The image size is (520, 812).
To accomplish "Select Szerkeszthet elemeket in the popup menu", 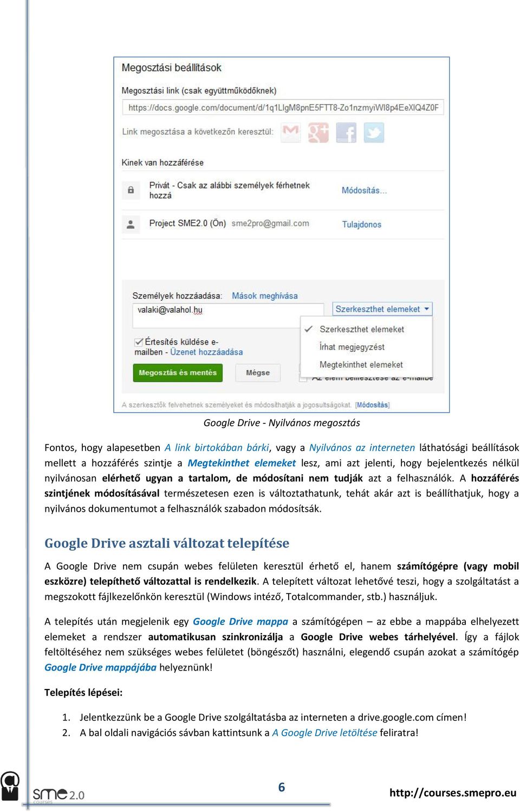I will pyautogui.click(x=361, y=329).
